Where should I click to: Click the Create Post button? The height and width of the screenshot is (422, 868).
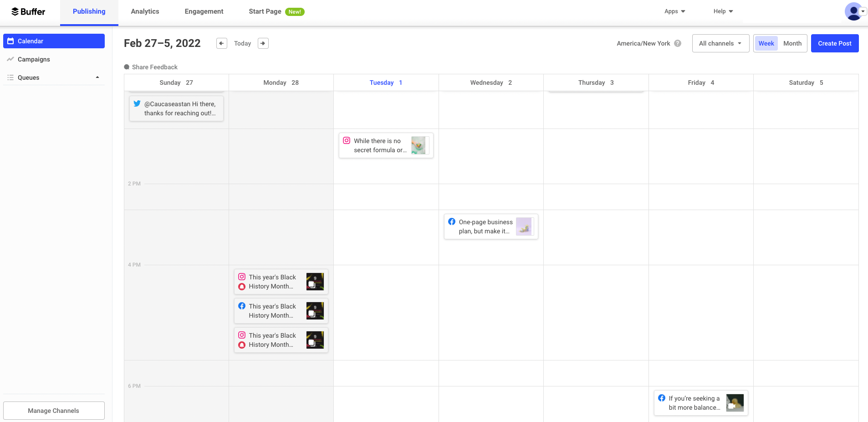coord(835,43)
